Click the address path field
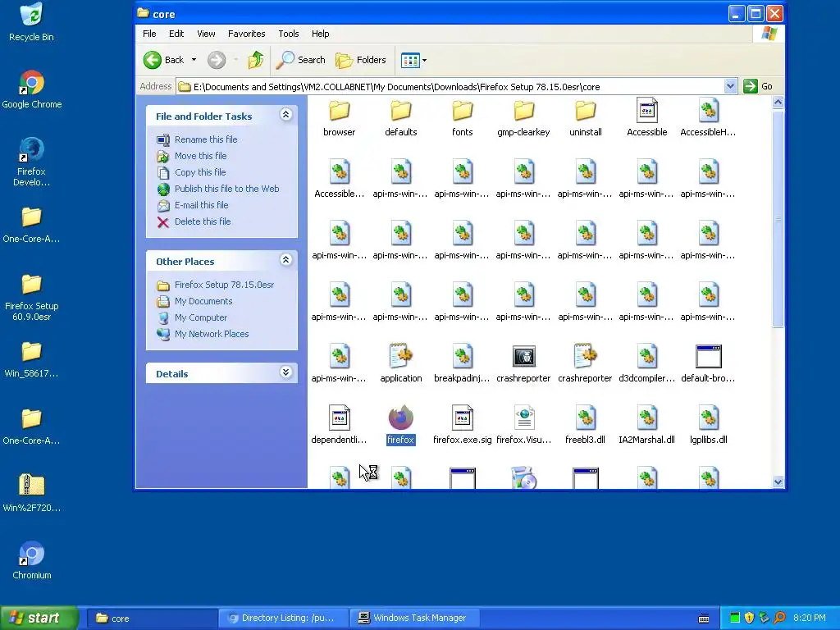This screenshot has height=630, width=840. tap(450, 86)
